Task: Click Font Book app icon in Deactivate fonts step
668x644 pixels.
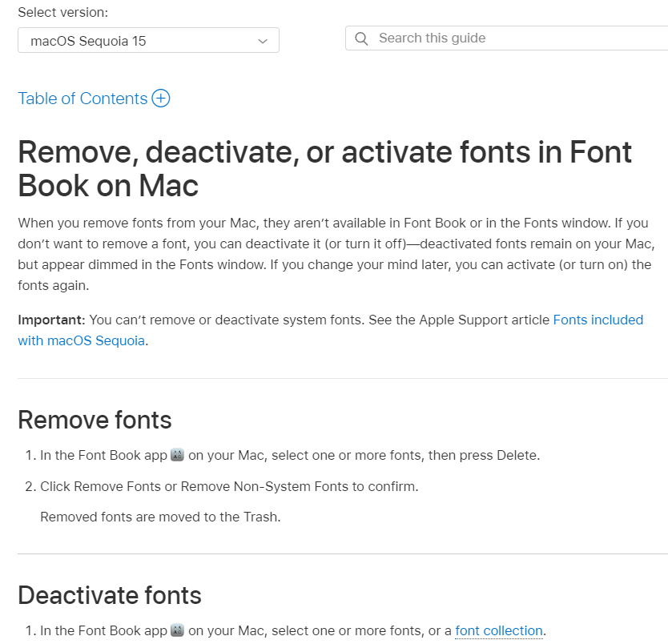Action: [x=177, y=630]
